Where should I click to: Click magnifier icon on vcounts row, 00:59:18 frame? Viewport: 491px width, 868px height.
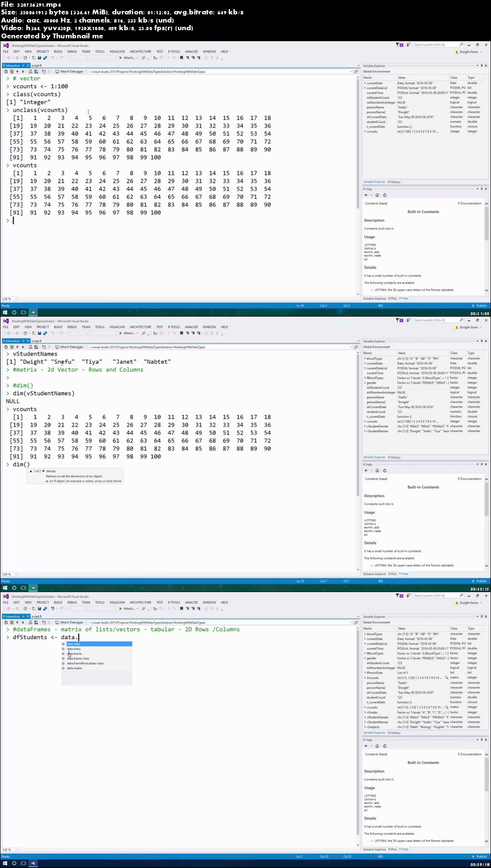[x=447, y=707]
